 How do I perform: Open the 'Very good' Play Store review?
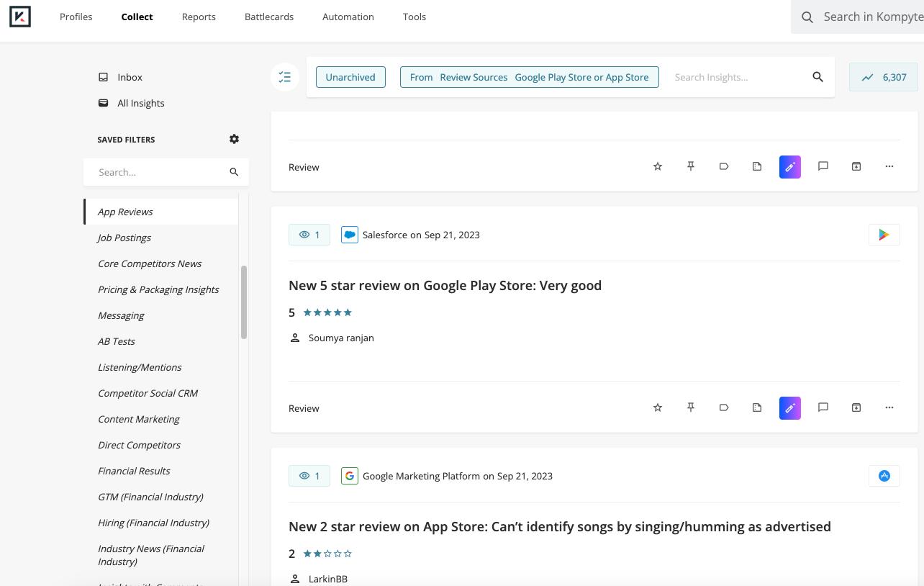click(445, 285)
